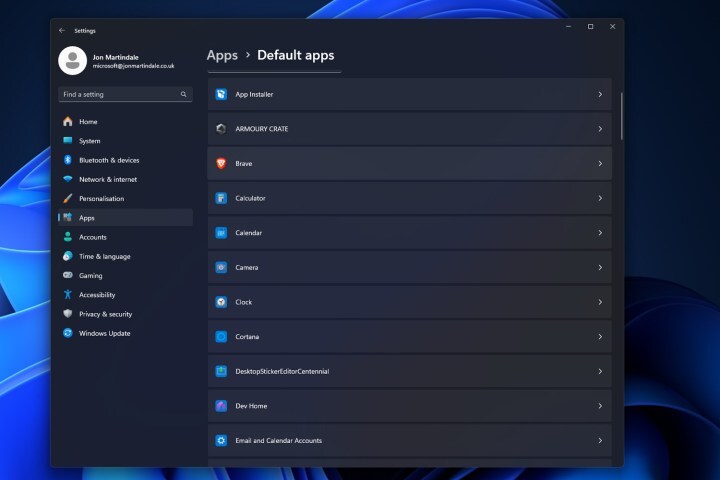720x480 pixels.
Task: Click the Jon Martindale account name
Action: [115, 57]
